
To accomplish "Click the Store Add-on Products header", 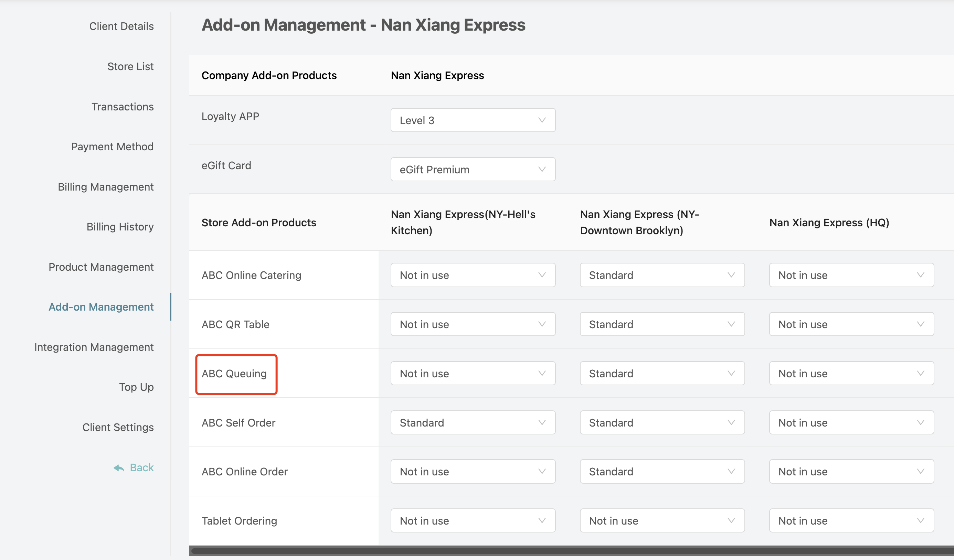I will 258,223.
